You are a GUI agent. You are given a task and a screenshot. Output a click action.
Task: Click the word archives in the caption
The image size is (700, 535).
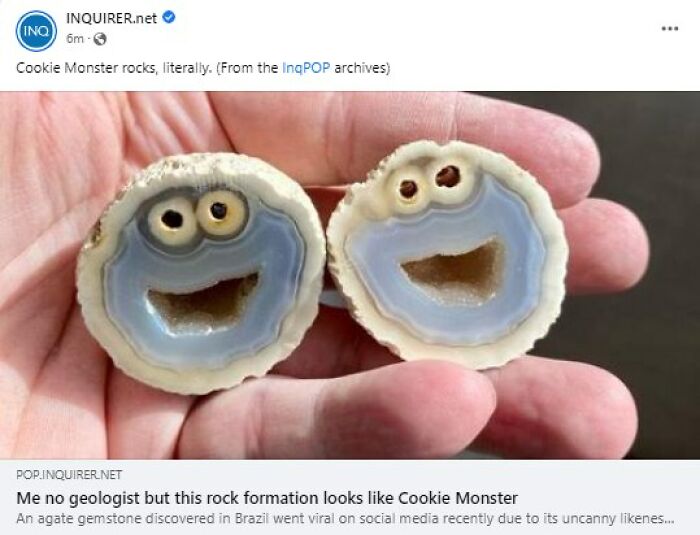[x=362, y=68]
